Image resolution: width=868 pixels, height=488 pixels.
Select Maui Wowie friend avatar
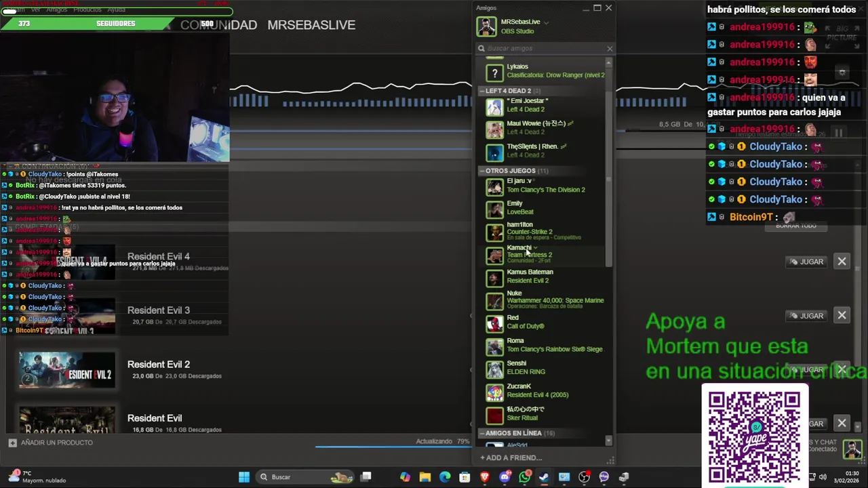(495, 129)
